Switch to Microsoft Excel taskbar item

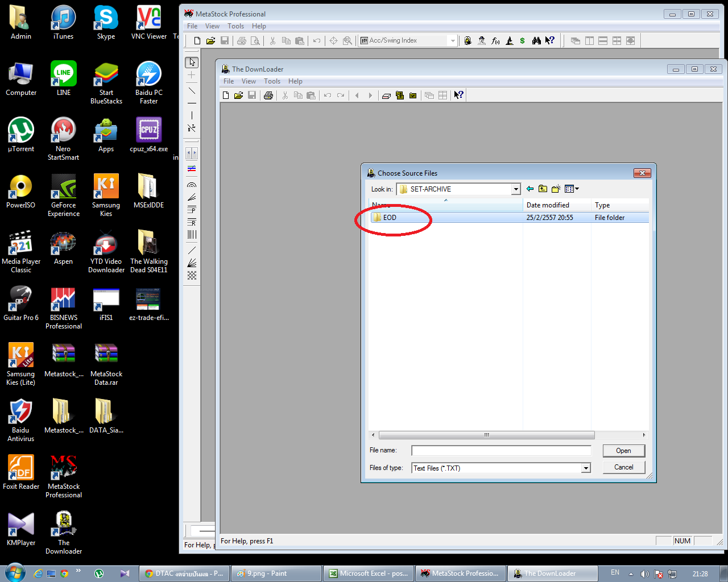[369, 573]
